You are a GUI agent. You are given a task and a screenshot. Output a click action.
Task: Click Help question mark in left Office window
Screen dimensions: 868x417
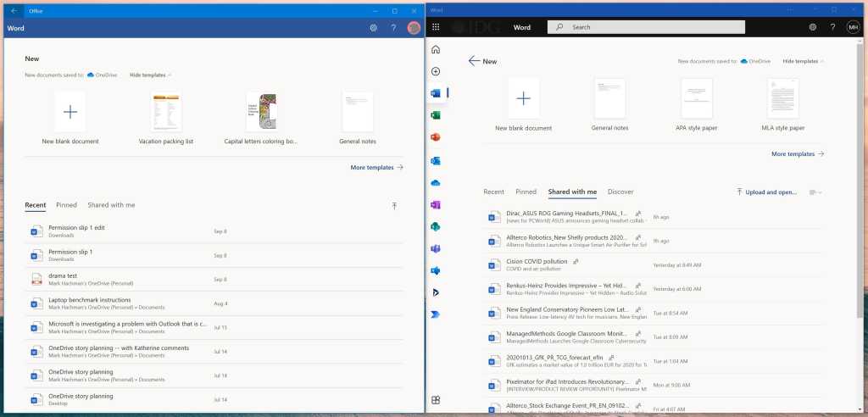[393, 28]
